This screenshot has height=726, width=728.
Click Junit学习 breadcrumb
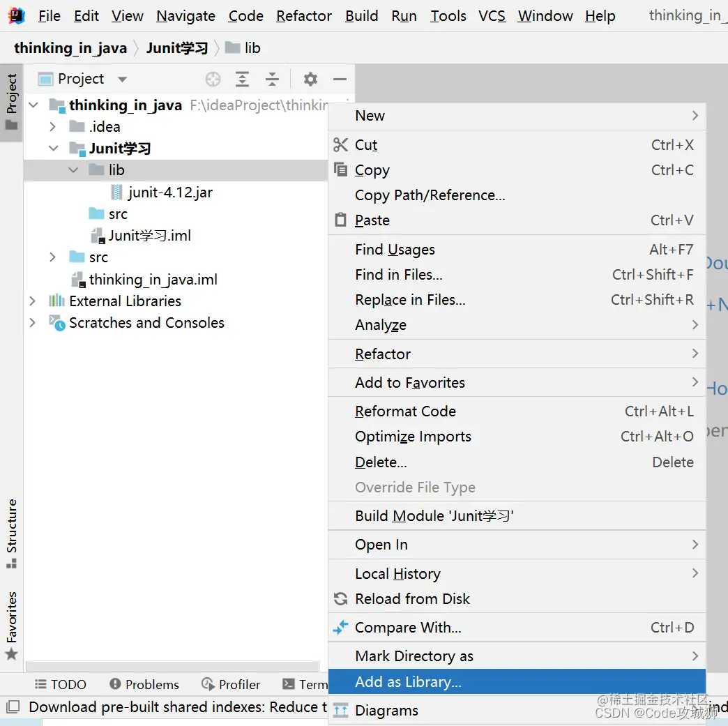pyautogui.click(x=177, y=48)
